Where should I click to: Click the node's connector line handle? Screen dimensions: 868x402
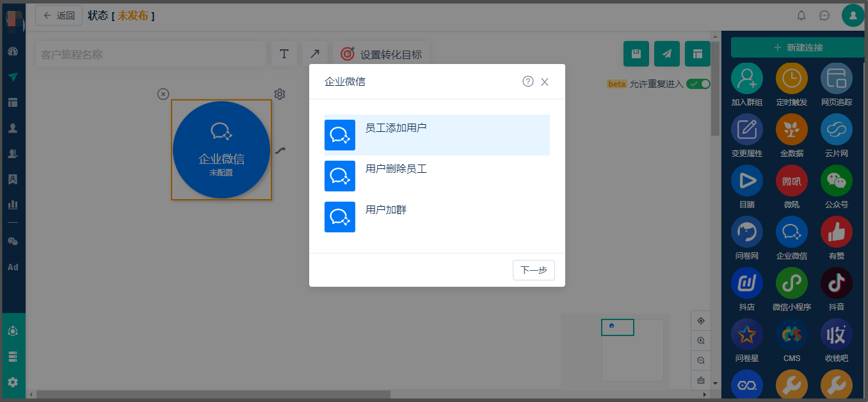280,150
